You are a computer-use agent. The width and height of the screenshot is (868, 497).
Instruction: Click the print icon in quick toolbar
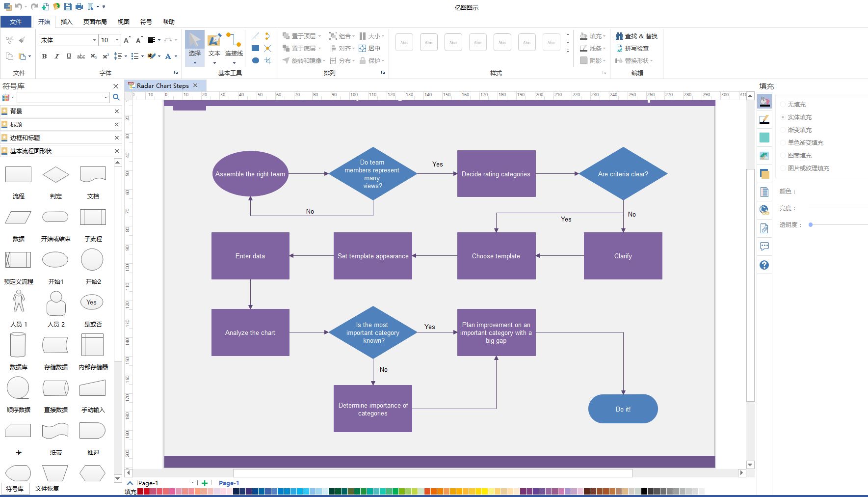(x=79, y=6)
